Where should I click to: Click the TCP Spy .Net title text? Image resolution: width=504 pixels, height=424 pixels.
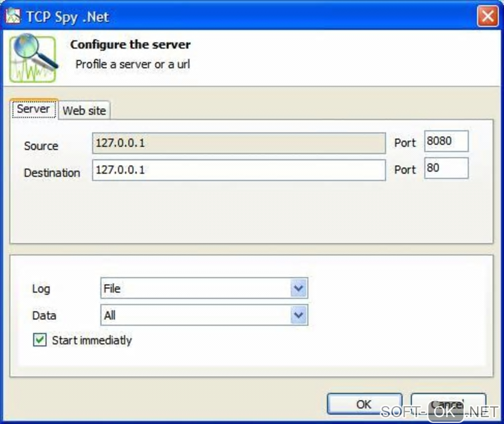tap(68, 17)
